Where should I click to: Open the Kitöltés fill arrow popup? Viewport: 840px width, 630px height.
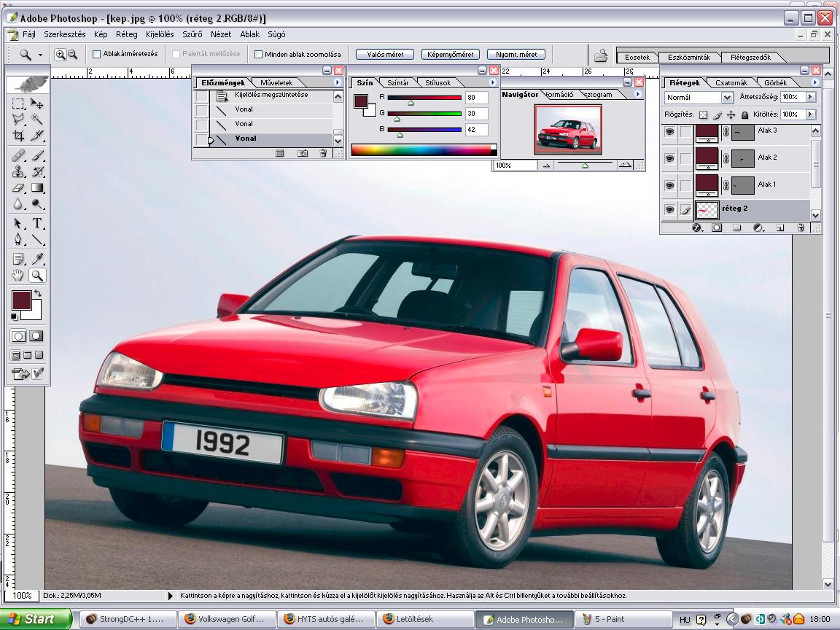pos(809,114)
